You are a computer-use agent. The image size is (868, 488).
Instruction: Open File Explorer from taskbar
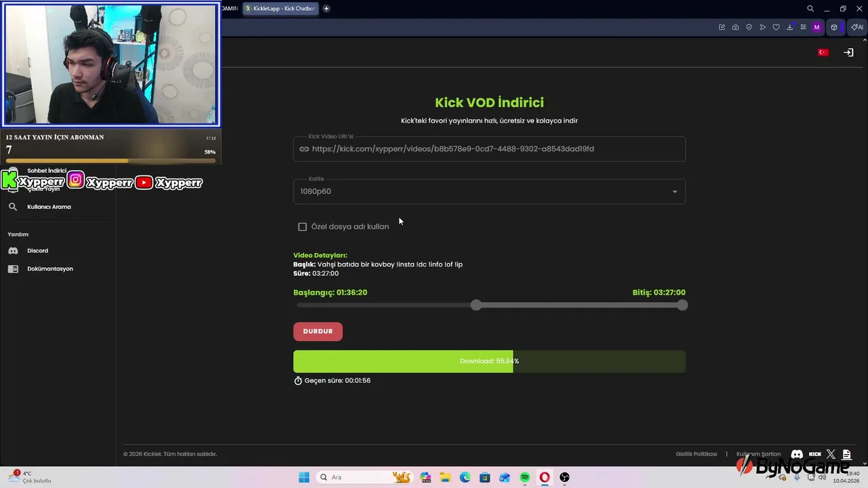(445, 478)
